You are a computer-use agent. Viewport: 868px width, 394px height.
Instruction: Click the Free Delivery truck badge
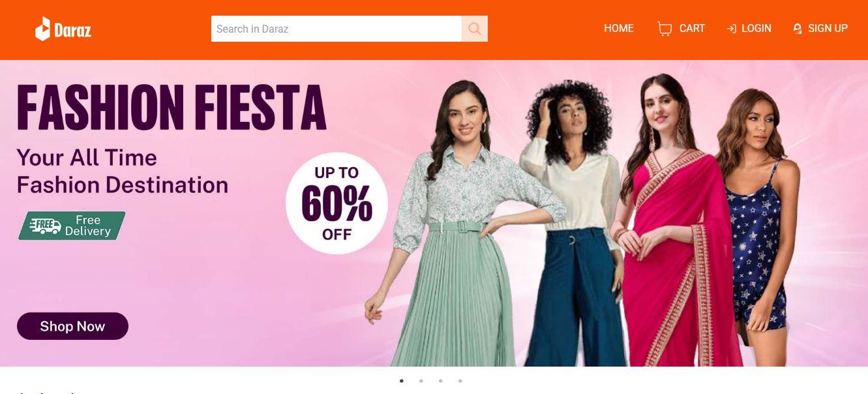[x=72, y=226]
